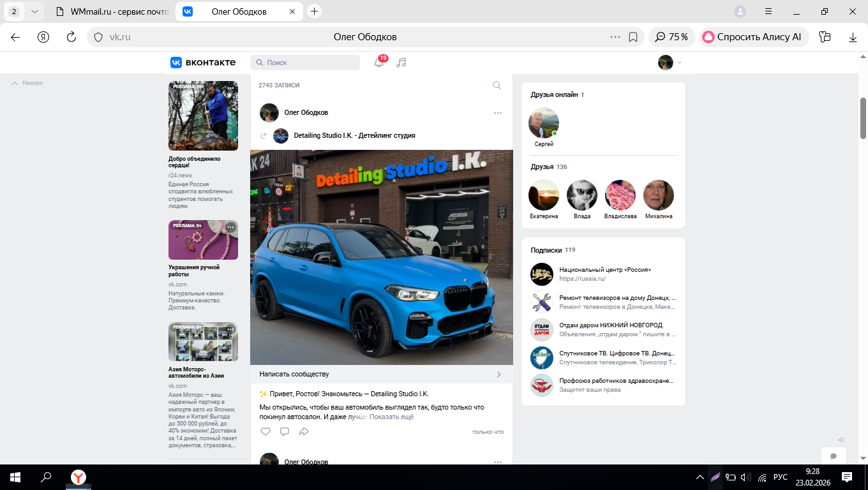The height and width of the screenshot is (490, 868).
Task: Click Написать сообществу button
Action: [382, 375]
